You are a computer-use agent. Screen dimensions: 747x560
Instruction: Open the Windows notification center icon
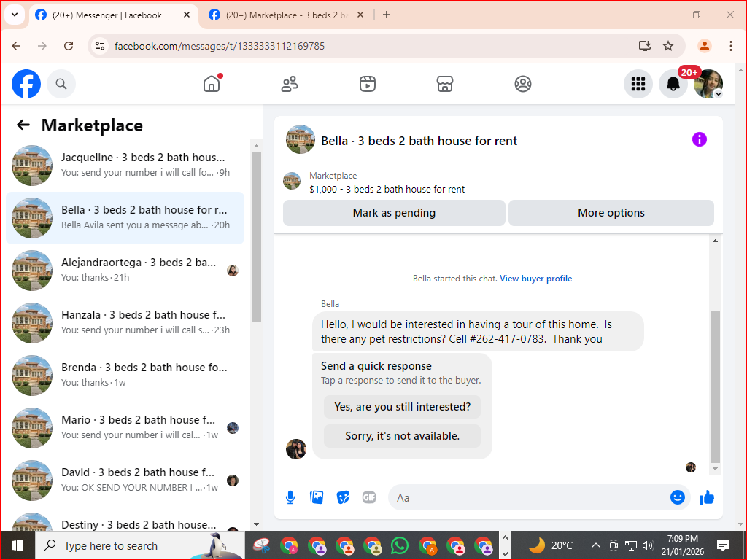[723, 545]
